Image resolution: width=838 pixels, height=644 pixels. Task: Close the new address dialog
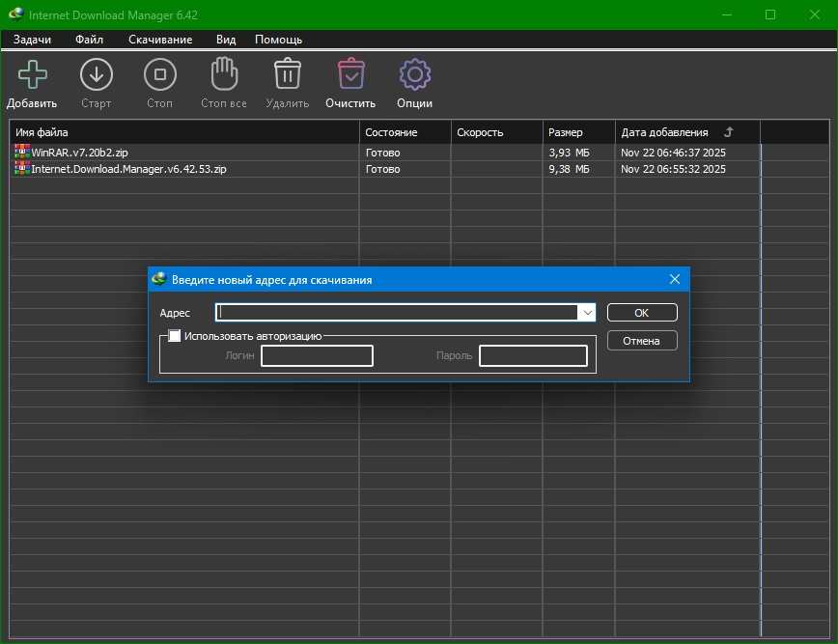point(675,280)
